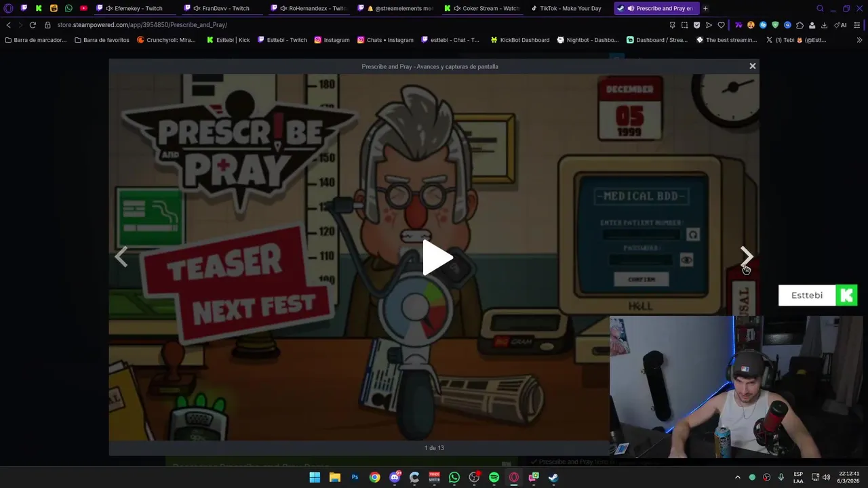Open Discord from taskbar

pyautogui.click(x=395, y=477)
